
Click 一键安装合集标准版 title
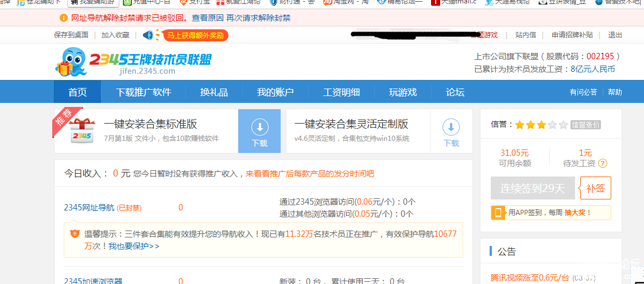[x=150, y=124]
